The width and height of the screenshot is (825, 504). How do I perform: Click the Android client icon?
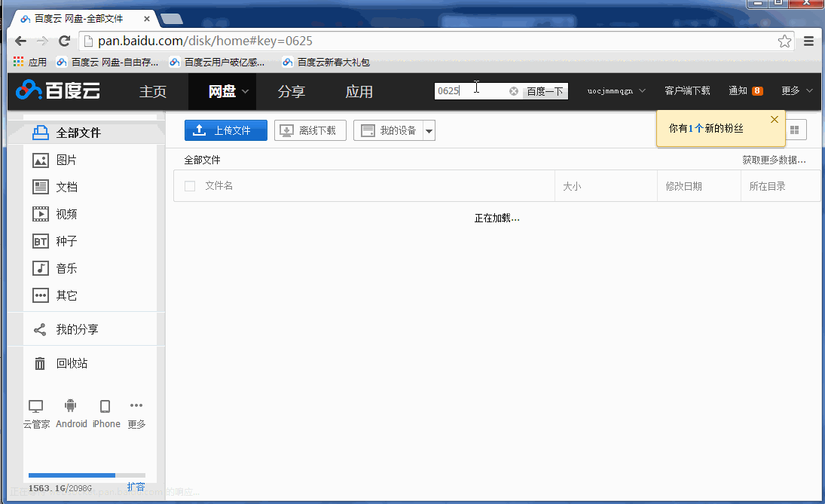71,405
